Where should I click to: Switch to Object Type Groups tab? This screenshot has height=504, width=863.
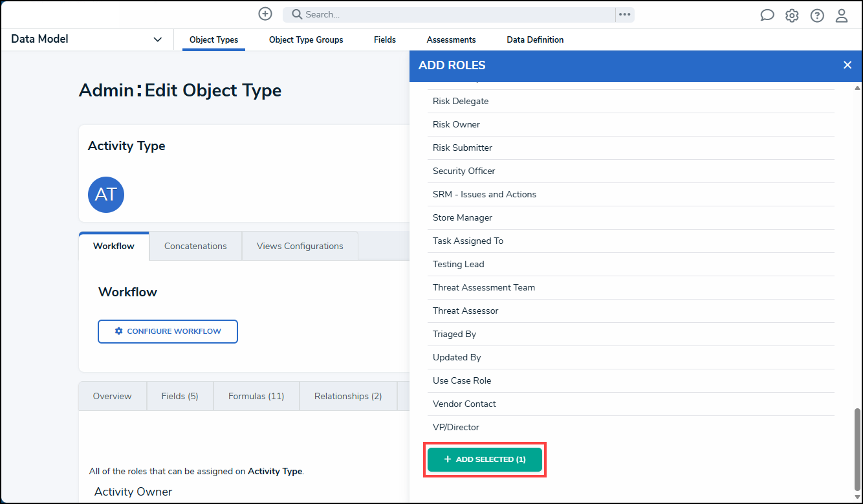coord(306,39)
